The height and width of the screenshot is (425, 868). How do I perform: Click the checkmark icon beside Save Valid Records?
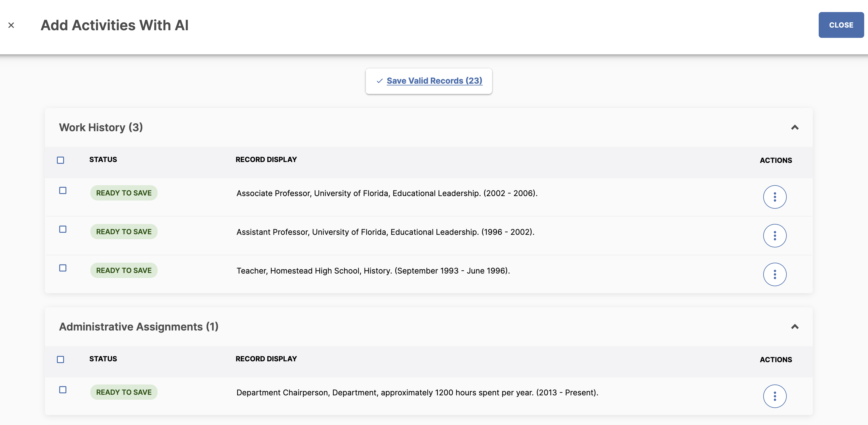380,81
